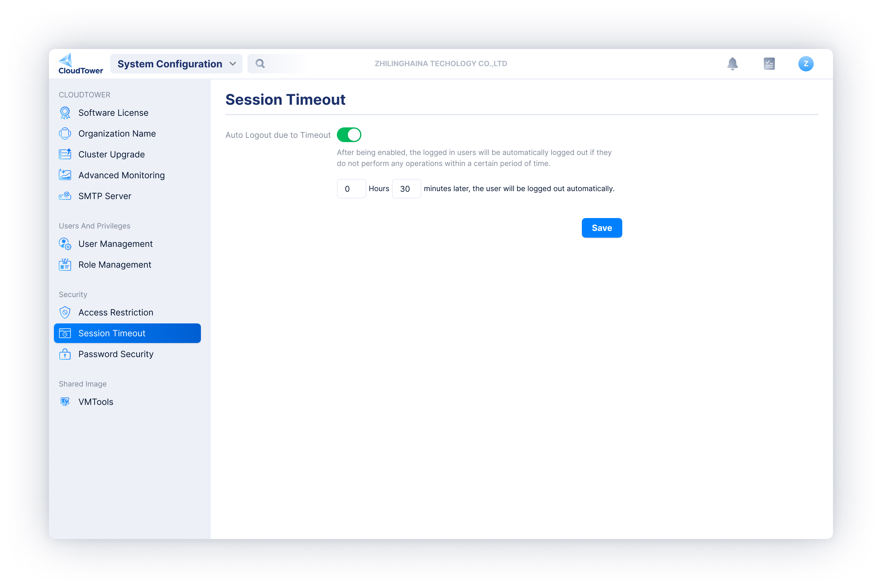This screenshot has width=882, height=588.
Task: Open the notifications bell
Action: click(x=732, y=64)
